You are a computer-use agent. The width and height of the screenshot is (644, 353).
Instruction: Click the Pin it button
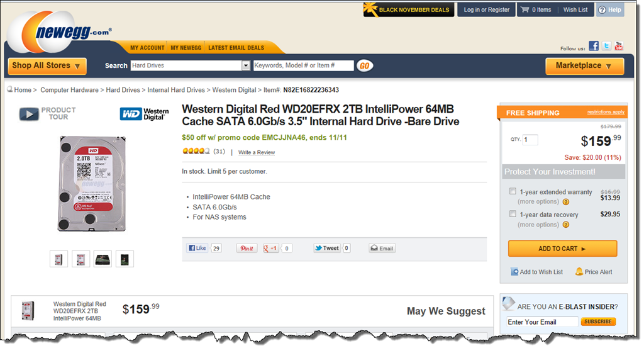(247, 248)
